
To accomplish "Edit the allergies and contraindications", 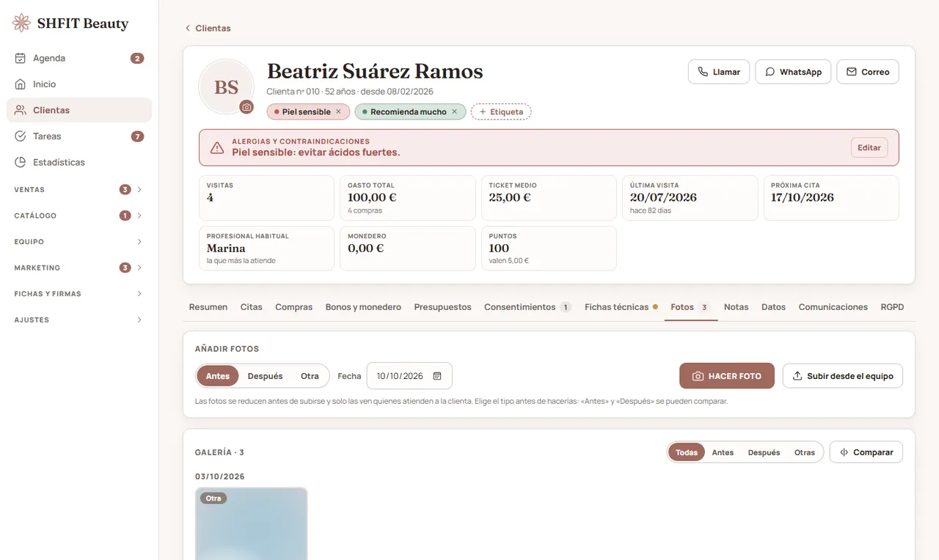I will pyautogui.click(x=869, y=147).
